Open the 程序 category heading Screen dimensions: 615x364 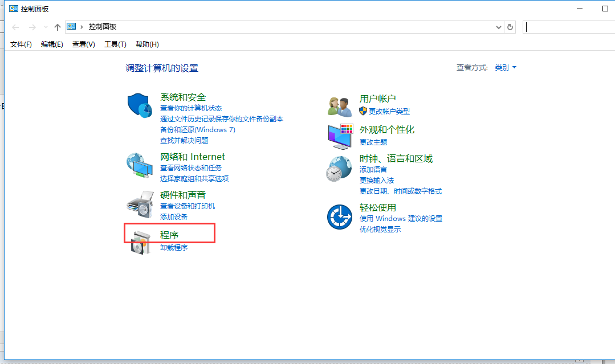(x=169, y=235)
